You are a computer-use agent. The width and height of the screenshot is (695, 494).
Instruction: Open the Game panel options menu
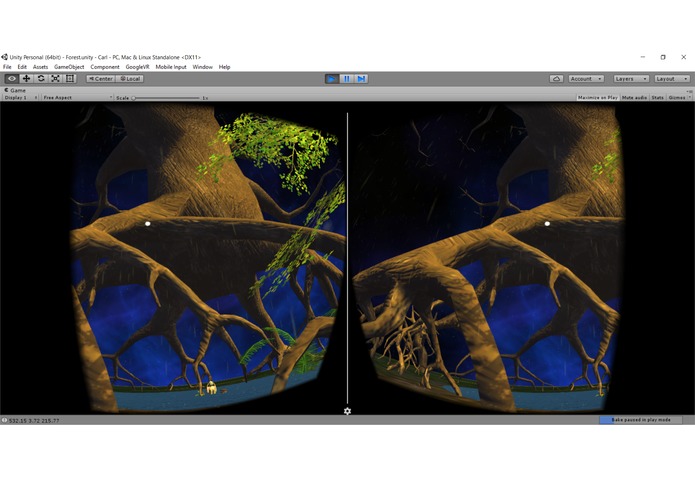tap(690, 91)
